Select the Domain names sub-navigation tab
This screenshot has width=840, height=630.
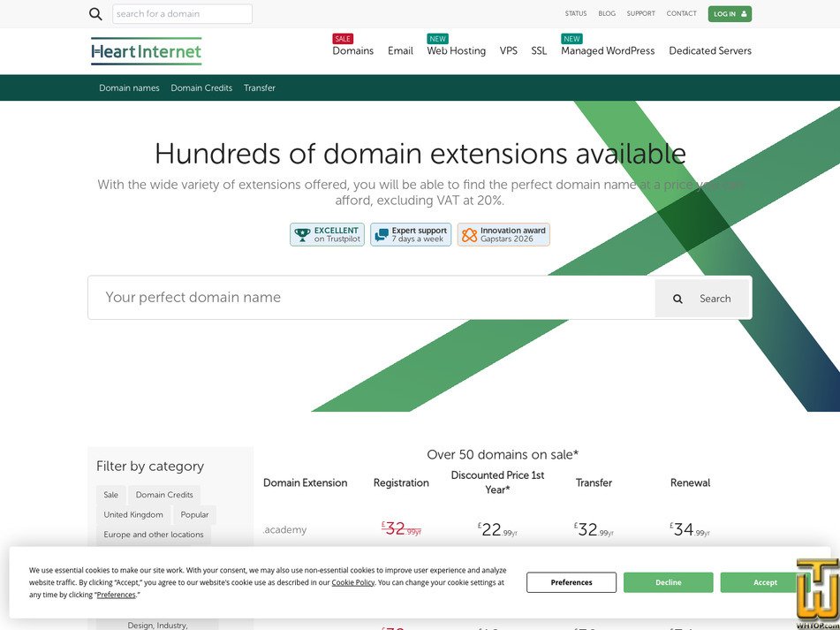click(x=129, y=87)
